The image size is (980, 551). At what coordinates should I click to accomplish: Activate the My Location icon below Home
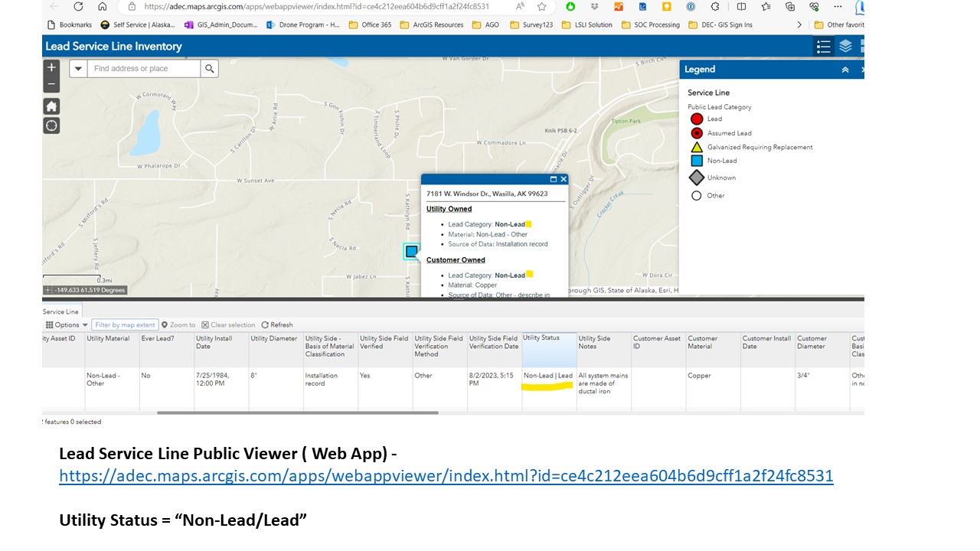(51, 125)
